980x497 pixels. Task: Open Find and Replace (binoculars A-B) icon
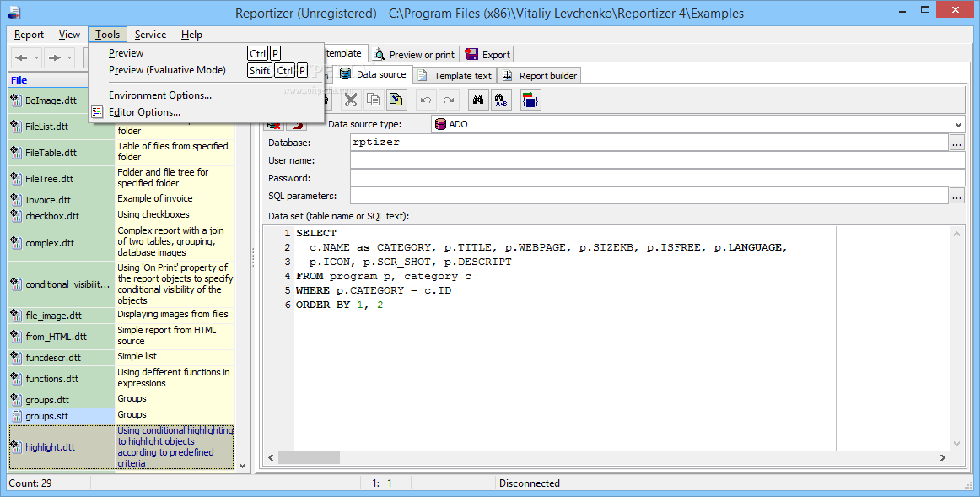click(501, 100)
